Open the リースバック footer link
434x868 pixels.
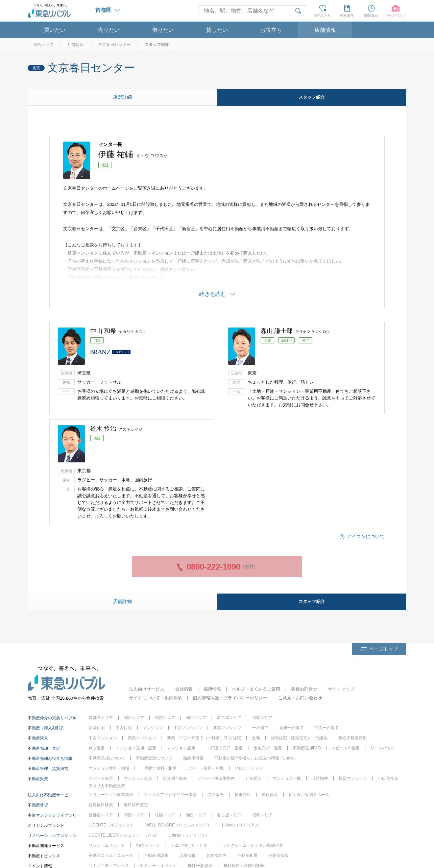point(383,748)
